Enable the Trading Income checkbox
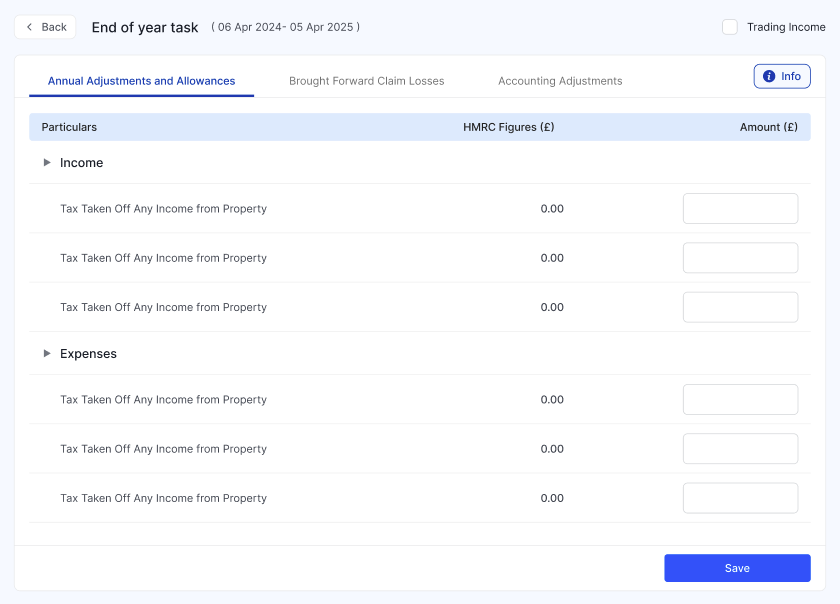This screenshot has height=604, width=840. (730, 27)
